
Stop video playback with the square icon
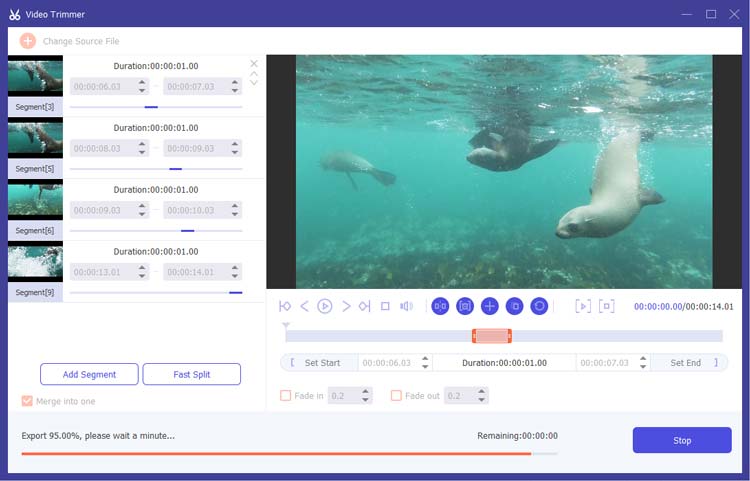click(385, 306)
